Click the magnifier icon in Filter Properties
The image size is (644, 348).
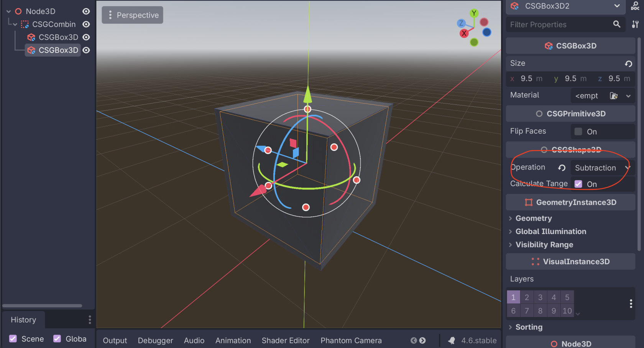pyautogui.click(x=617, y=24)
